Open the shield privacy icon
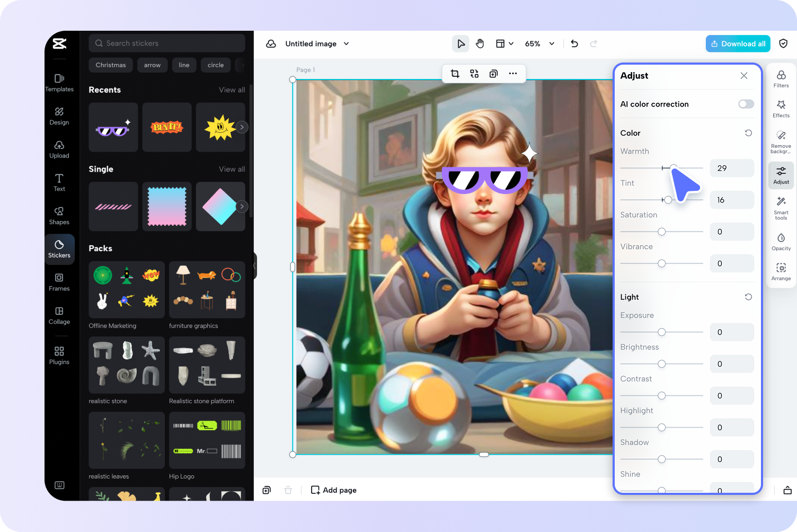The height and width of the screenshot is (532, 797). 783,44
